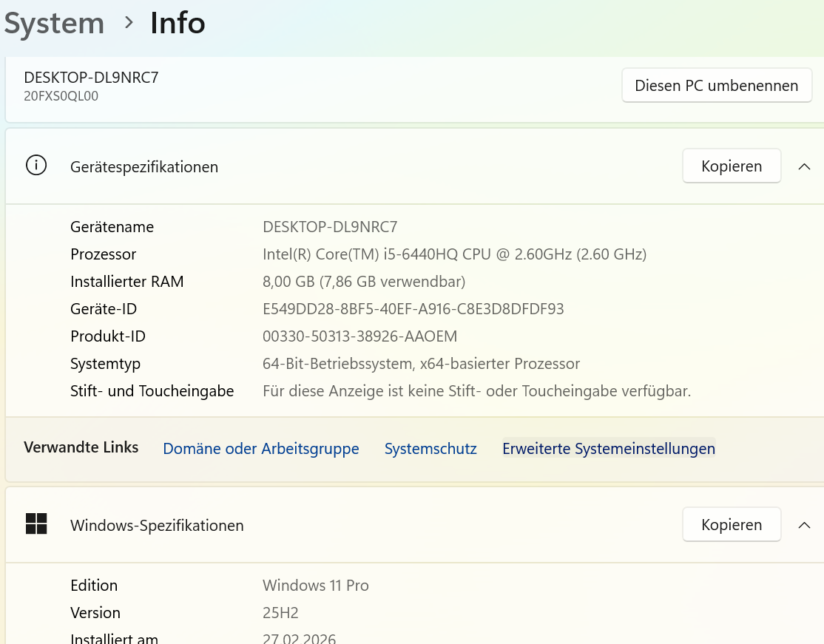The image size is (824, 644).
Task: Click the Edition label
Action: [x=94, y=585]
